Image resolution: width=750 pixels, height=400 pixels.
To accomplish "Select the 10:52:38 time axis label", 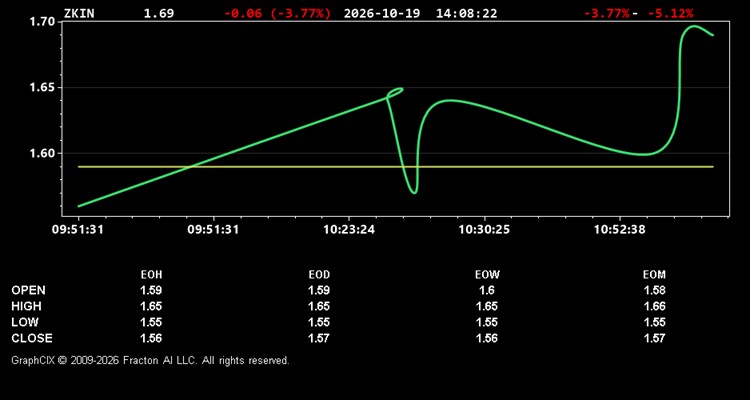I will click(619, 230).
